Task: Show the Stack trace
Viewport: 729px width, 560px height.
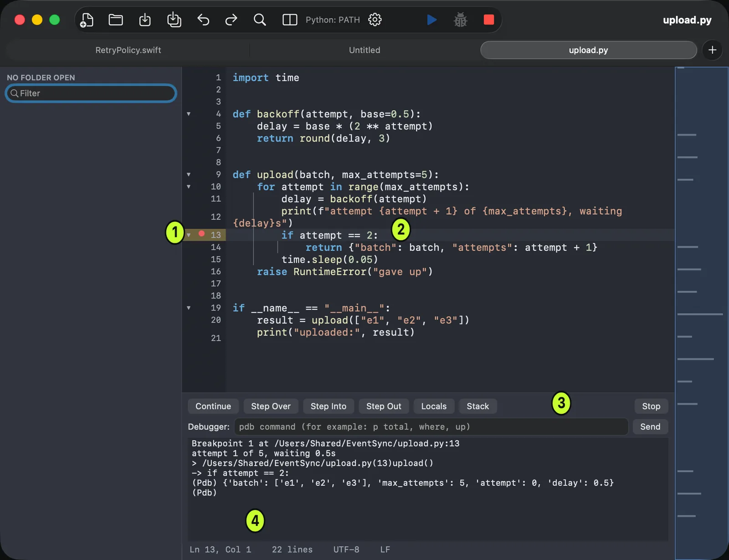Action: (x=477, y=406)
